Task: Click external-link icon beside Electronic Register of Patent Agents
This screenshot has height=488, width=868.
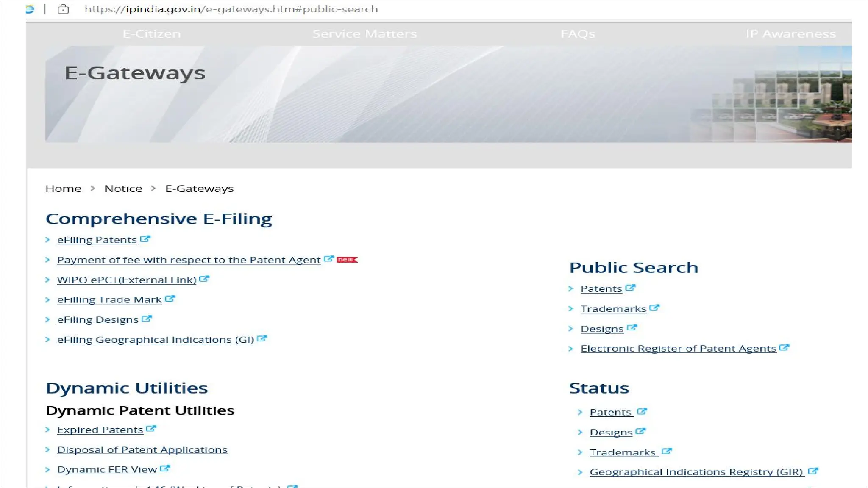Action: click(x=784, y=348)
